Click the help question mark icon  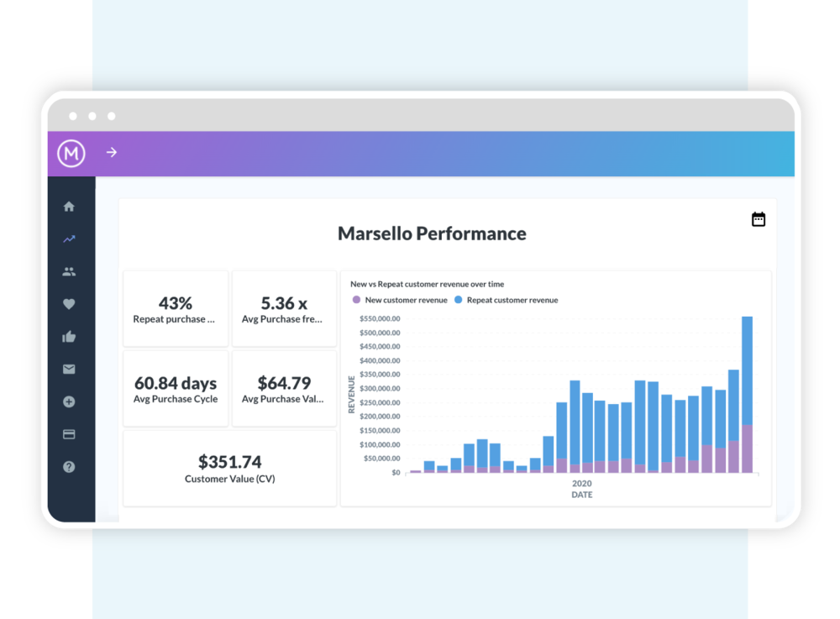(69, 467)
